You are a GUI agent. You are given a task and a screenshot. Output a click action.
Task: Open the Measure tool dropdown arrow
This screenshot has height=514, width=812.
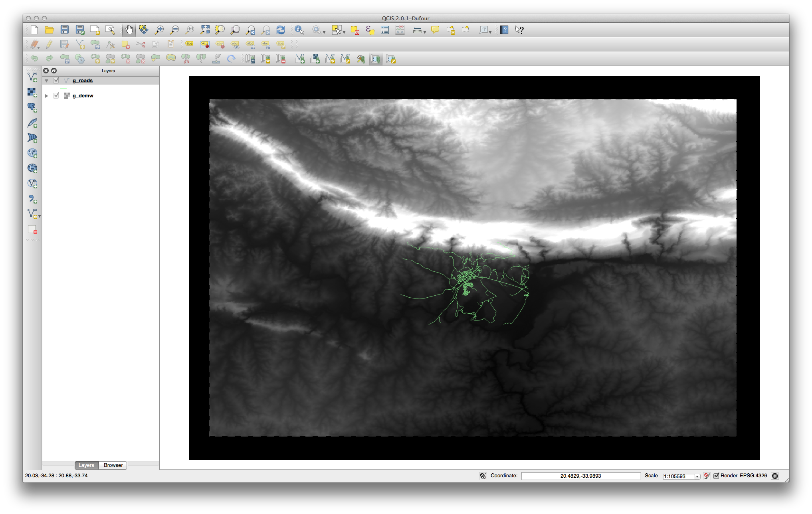(x=425, y=32)
